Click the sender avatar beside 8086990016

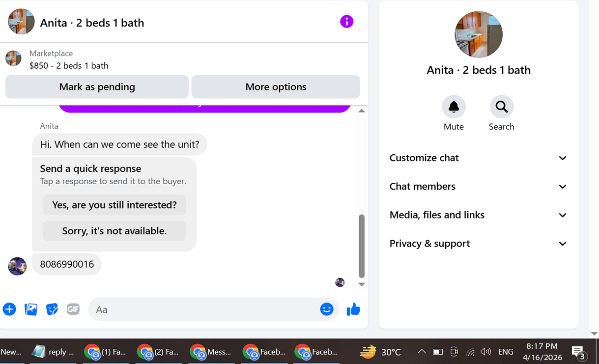pos(17,266)
